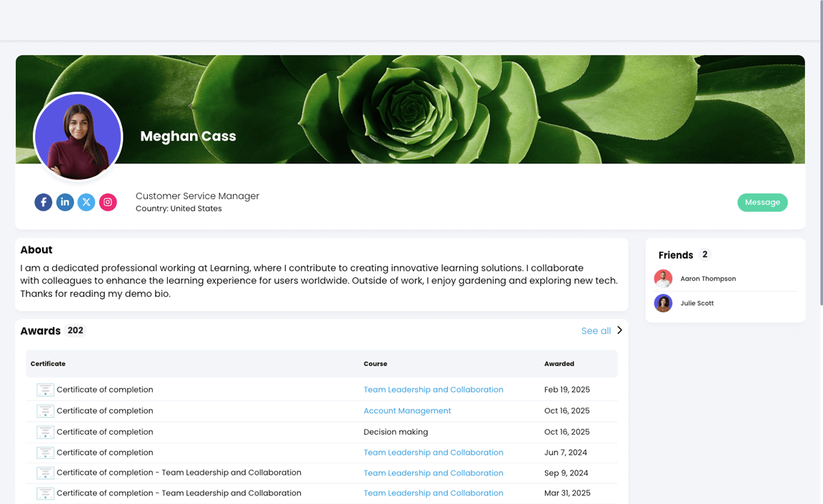Open Aaron Thompson's friend entry
The height and width of the screenshot is (504, 823).
(x=708, y=278)
